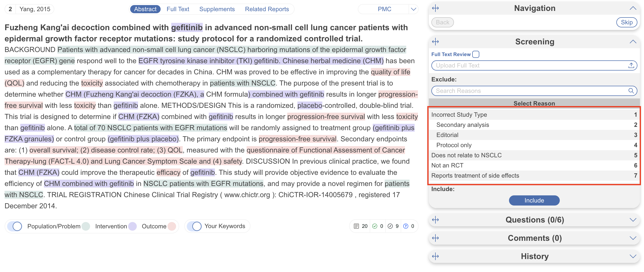
Task: Click the Skip button
Action: pos(626,22)
